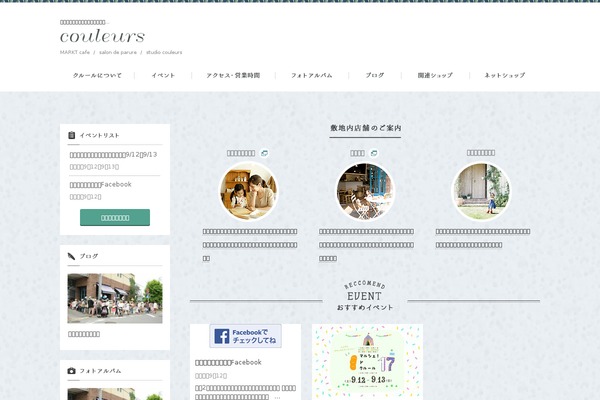This screenshot has height=400, width=600.
Task: Open event list entry dated 9/12 9/13
Action: (113, 155)
